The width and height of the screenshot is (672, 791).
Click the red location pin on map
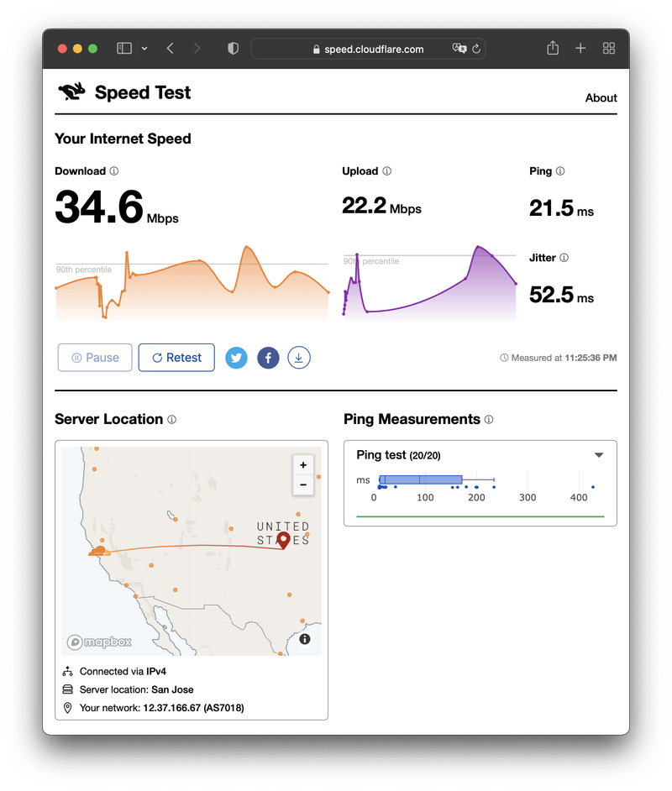pyautogui.click(x=283, y=539)
